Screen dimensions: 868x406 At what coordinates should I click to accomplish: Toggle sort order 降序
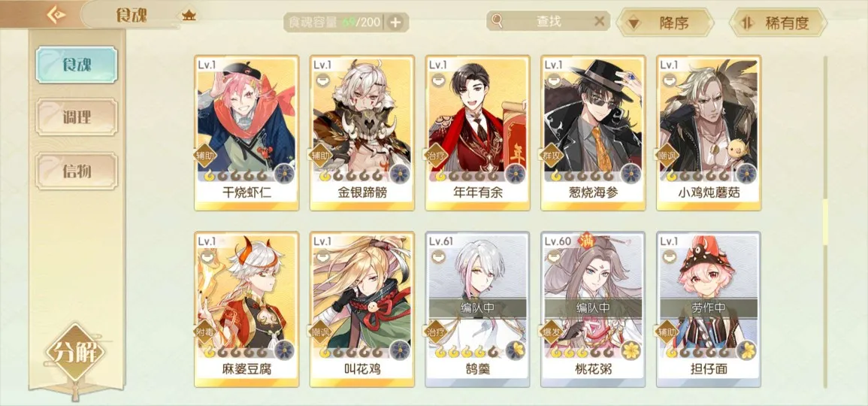664,23
